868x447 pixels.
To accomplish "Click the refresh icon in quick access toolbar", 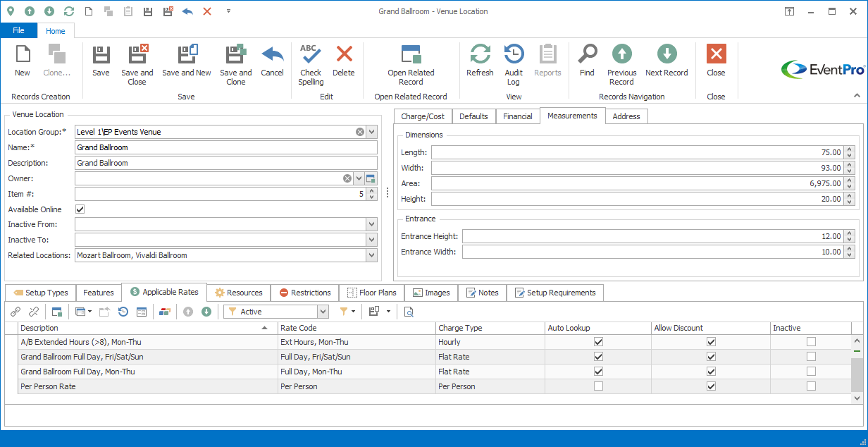I will pos(68,11).
